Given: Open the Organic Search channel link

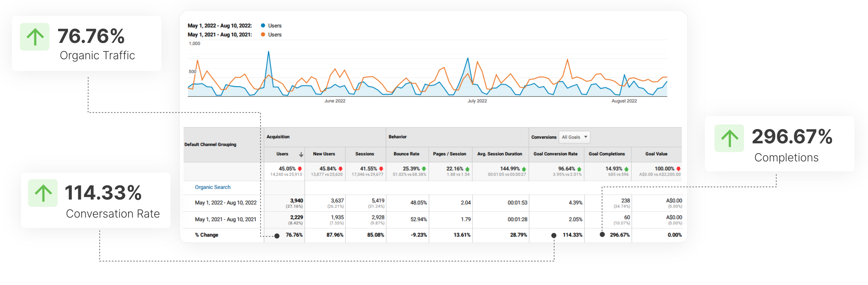Looking at the screenshot, I should [x=212, y=187].
